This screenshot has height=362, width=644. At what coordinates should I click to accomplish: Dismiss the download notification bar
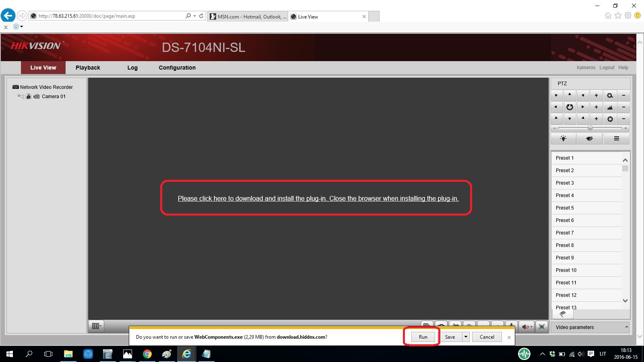coord(509,337)
